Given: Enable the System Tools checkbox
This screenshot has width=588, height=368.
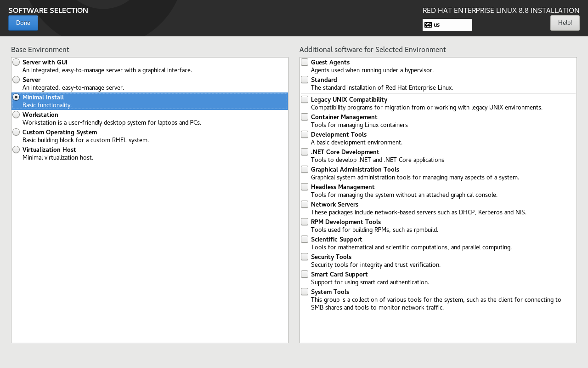Looking at the screenshot, I should (305, 292).
